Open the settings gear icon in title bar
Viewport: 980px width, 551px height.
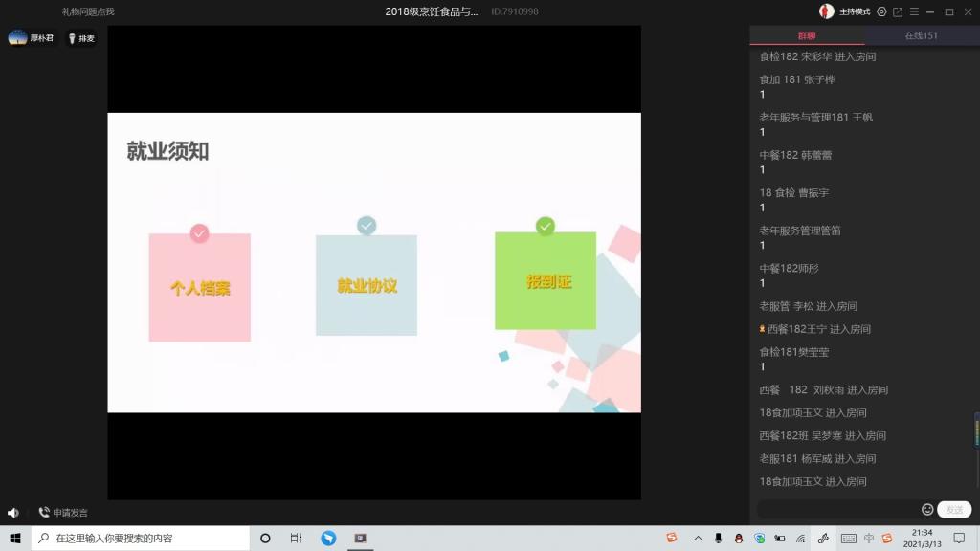coord(881,11)
